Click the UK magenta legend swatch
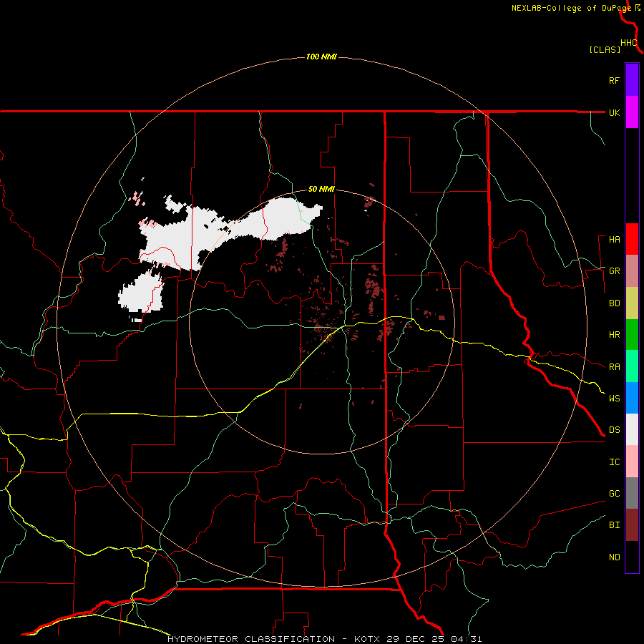The height and width of the screenshot is (644, 644). [632, 112]
